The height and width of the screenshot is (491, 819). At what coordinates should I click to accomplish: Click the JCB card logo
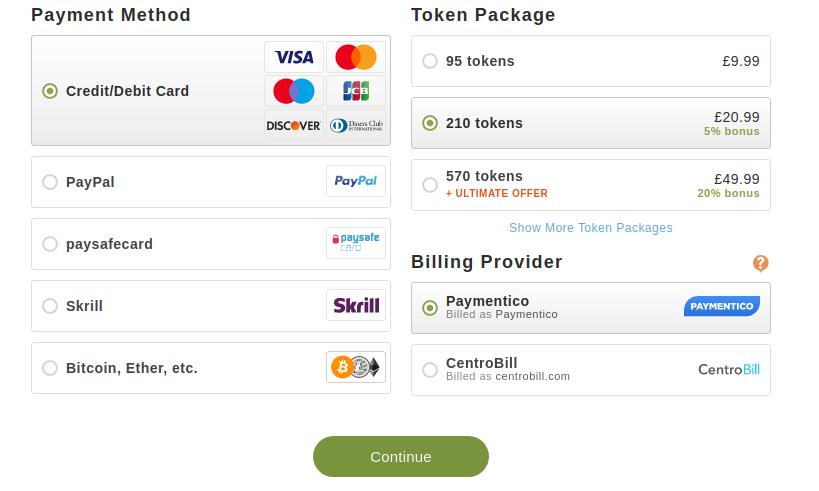[x=355, y=91]
